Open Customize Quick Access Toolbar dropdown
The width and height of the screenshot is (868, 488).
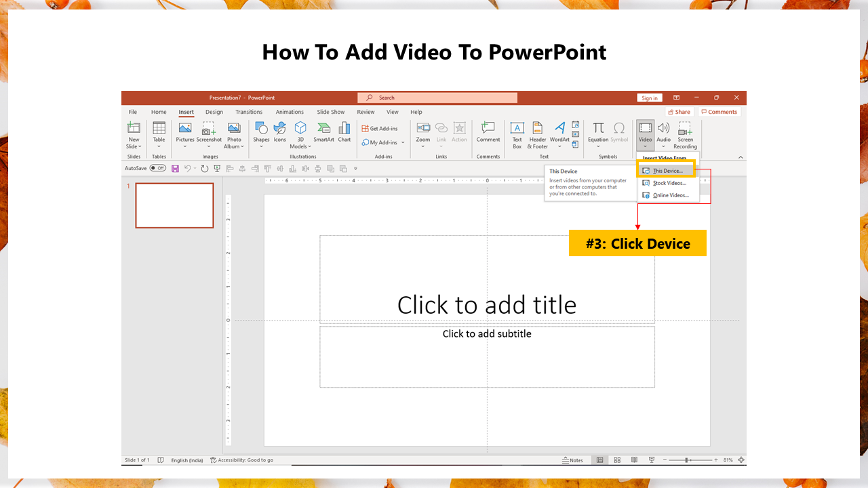point(355,168)
